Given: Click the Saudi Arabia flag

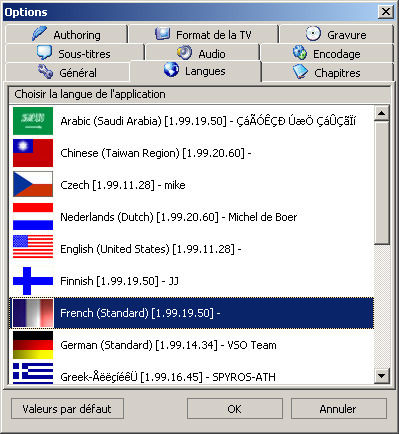Looking at the screenshot, I should pos(33,121).
